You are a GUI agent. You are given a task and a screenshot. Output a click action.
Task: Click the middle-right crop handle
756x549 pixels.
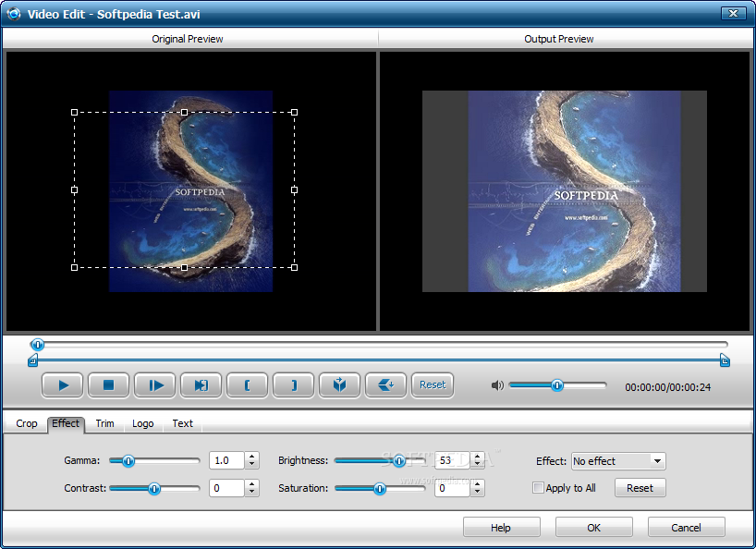tap(295, 189)
